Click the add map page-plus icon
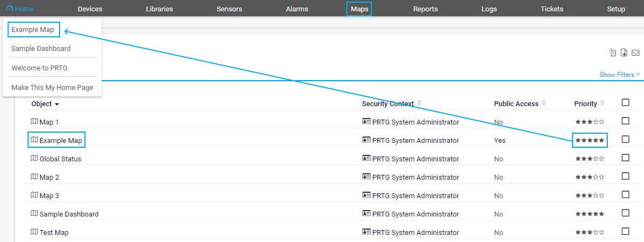The height and width of the screenshot is (242, 644). point(624,53)
